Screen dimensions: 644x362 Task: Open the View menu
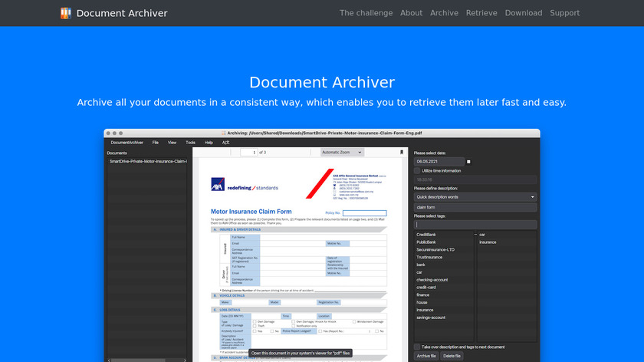coord(172,143)
